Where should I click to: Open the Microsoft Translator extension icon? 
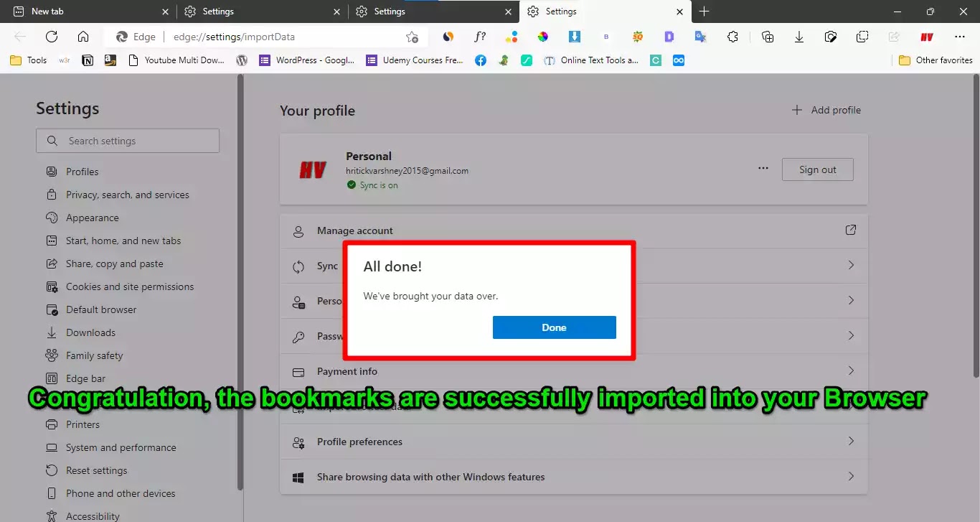coord(700,37)
